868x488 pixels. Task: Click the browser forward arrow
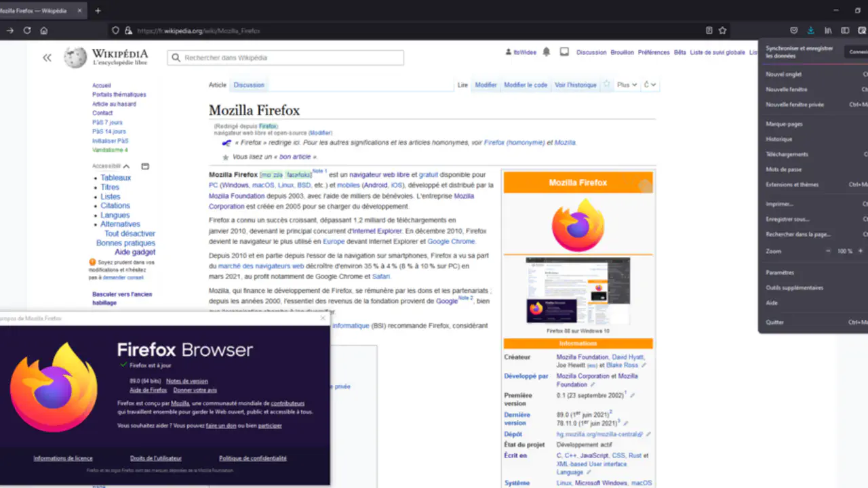[x=10, y=30]
